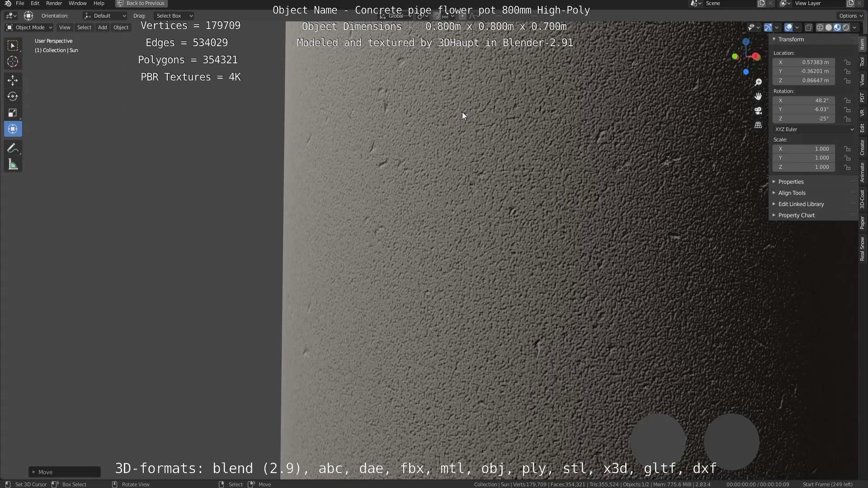This screenshot has height=488, width=868.
Task: Toggle viewport overlays button
Action: (788, 28)
